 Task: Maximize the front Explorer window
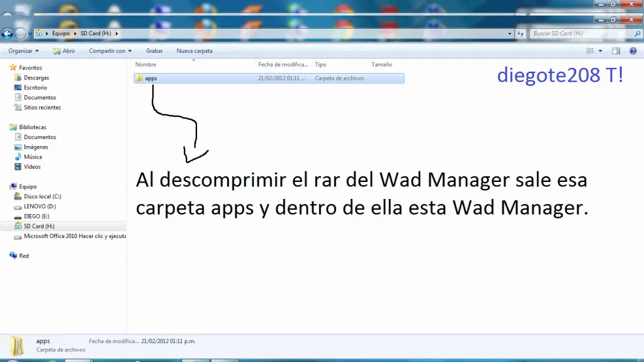click(x=613, y=20)
